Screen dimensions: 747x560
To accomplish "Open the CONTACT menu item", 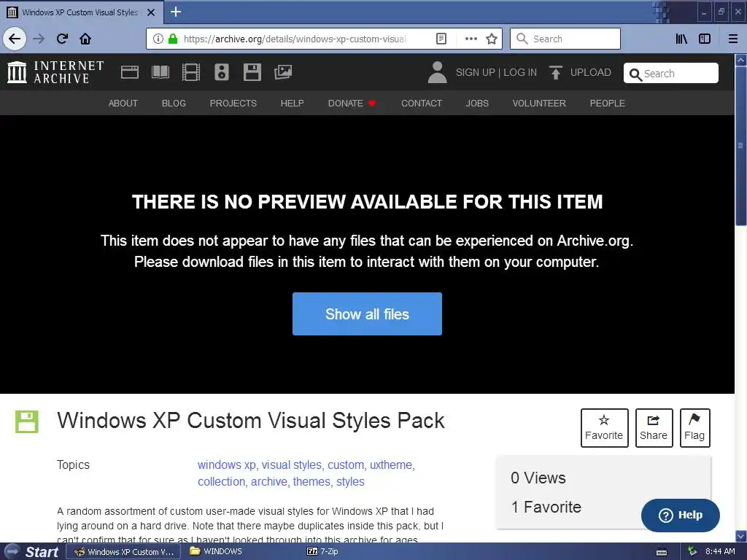I will click(x=421, y=104).
